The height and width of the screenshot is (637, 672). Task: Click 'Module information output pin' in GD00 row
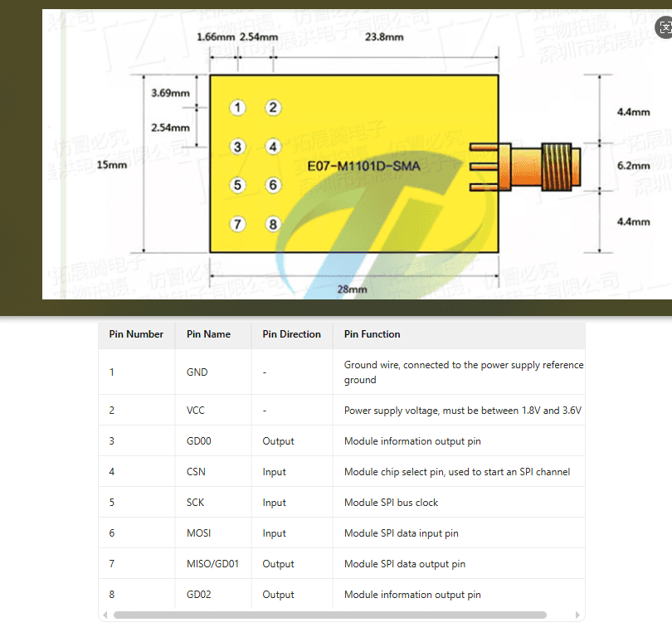tap(412, 441)
